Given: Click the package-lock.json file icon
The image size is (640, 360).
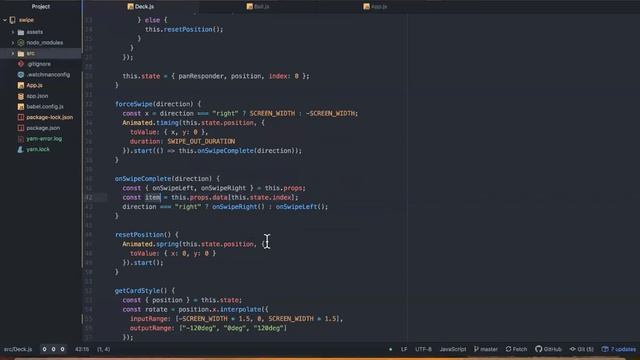Looking at the screenshot, I should click(x=21, y=117).
